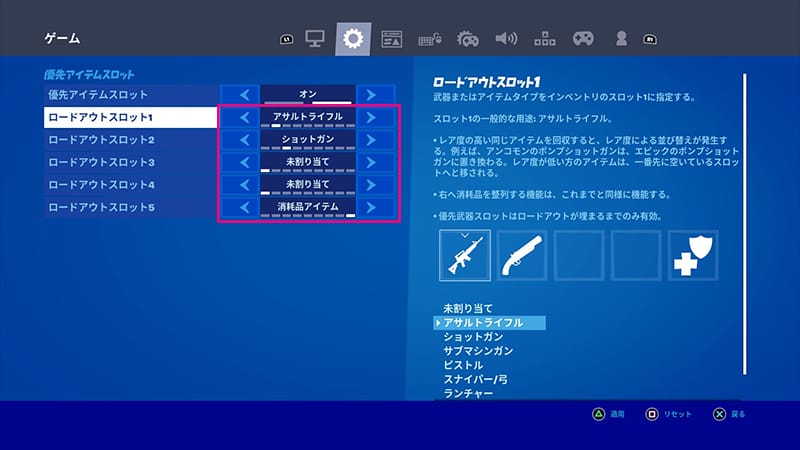Image resolution: width=800 pixels, height=450 pixels.
Task: Select the fourth empty loadout slot box
Action: 636,255
